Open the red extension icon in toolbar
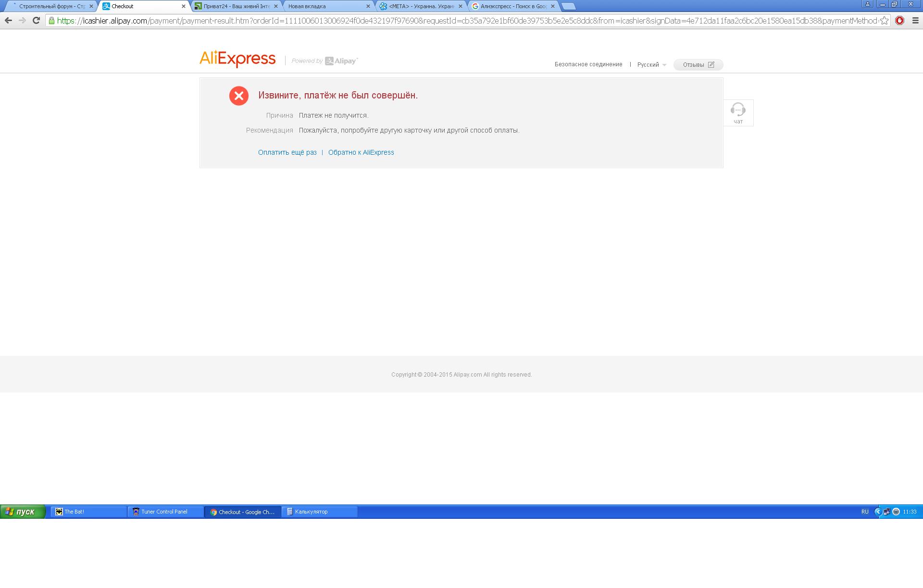This screenshot has width=923, height=588. [x=899, y=21]
